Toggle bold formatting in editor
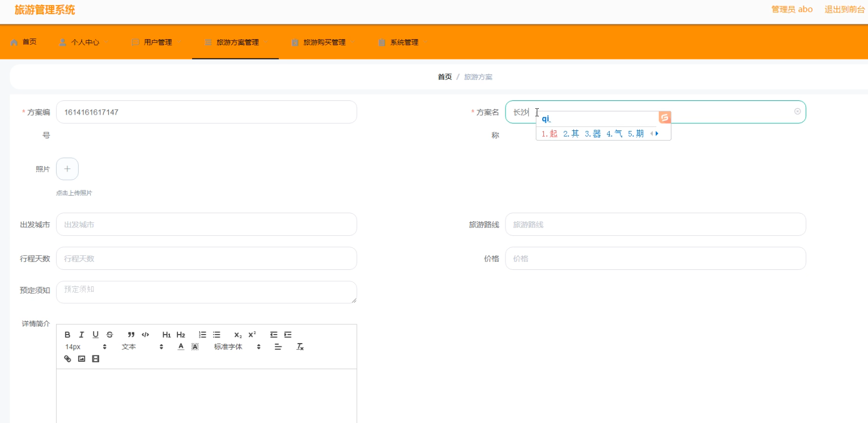Screen dimensions: 868x423 (x=67, y=335)
